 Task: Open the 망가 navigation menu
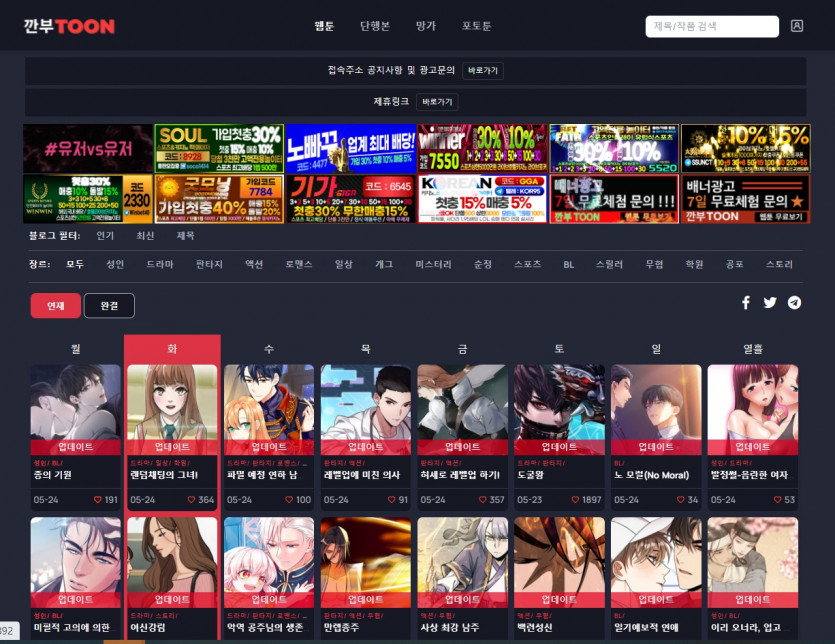(426, 26)
